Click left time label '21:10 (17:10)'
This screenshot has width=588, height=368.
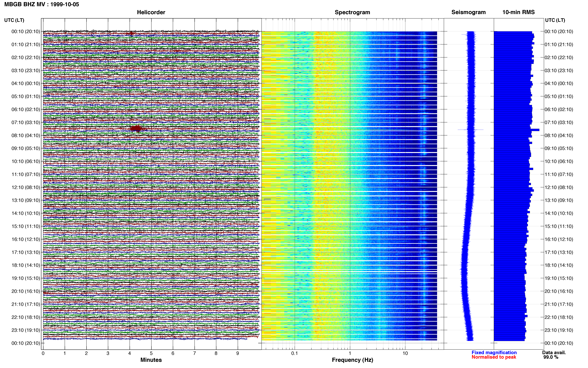coord(26,304)
